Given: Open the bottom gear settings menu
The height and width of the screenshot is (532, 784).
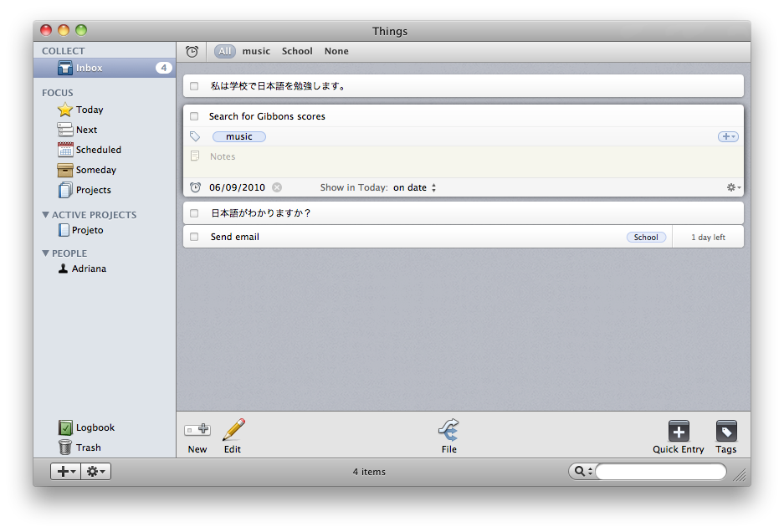Looking at the screenshot, I should [x=96, y=471].
